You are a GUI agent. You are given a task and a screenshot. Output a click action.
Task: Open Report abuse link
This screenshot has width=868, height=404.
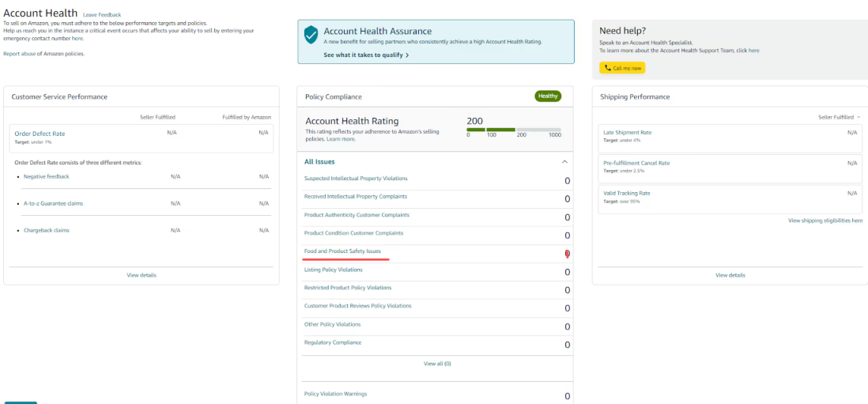click(20, 54)
